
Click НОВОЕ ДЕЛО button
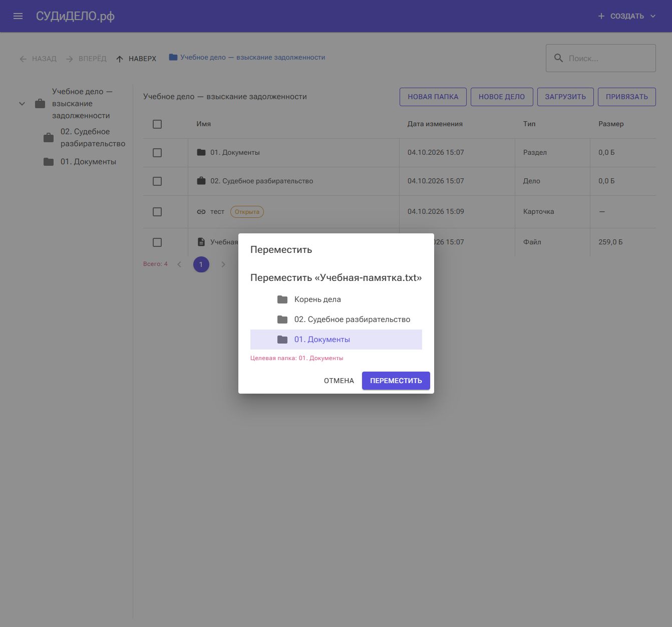click(502, 97)
